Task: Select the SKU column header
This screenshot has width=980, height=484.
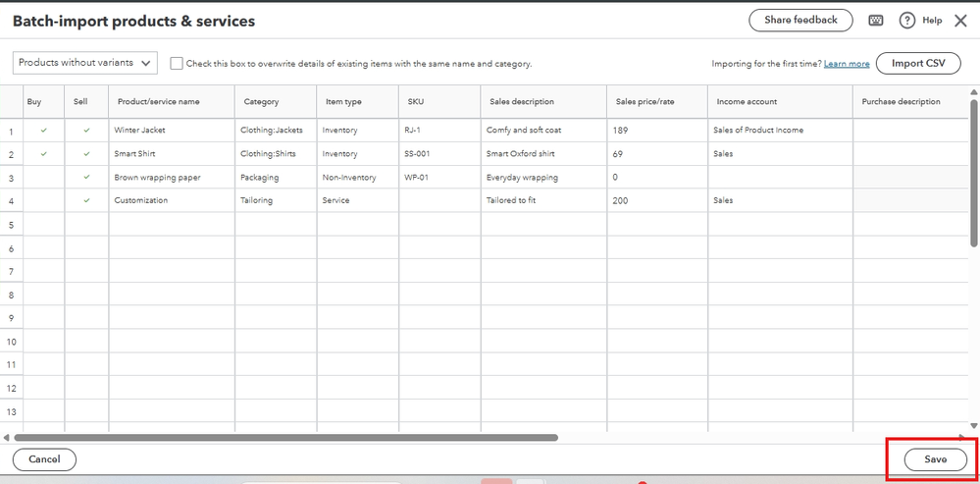Action: pyautogui.click(x=439, y=101)
